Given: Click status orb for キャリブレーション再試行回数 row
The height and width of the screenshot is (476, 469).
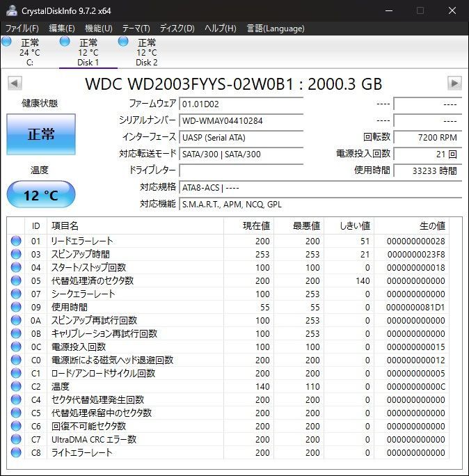Looking at the screenshot, I should tap(16, 333).
